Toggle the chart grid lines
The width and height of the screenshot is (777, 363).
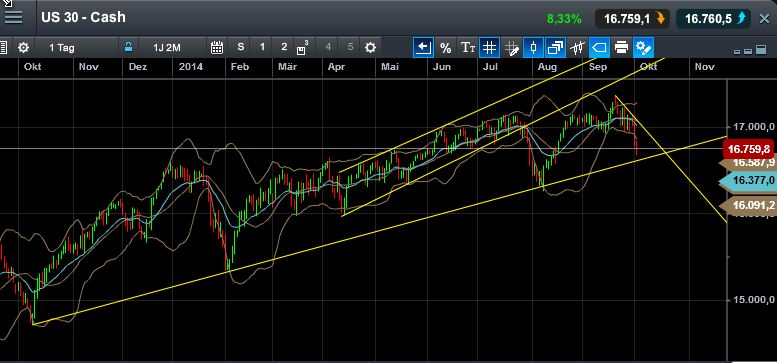490,48
